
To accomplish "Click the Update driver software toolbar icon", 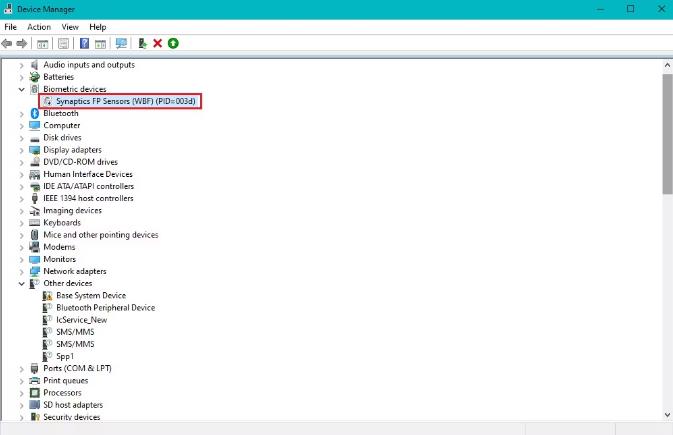I will pyautogui.click(x=142, y=43).
